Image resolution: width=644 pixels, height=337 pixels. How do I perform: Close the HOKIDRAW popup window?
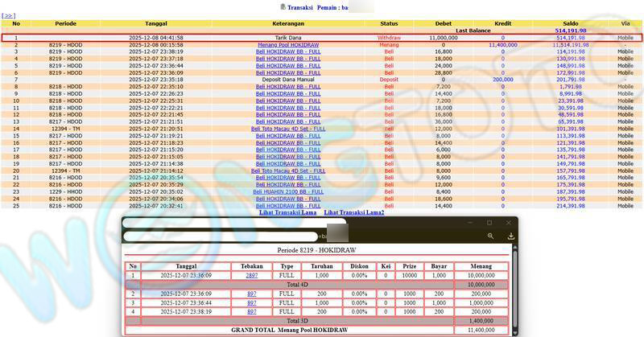coord(509,222)
